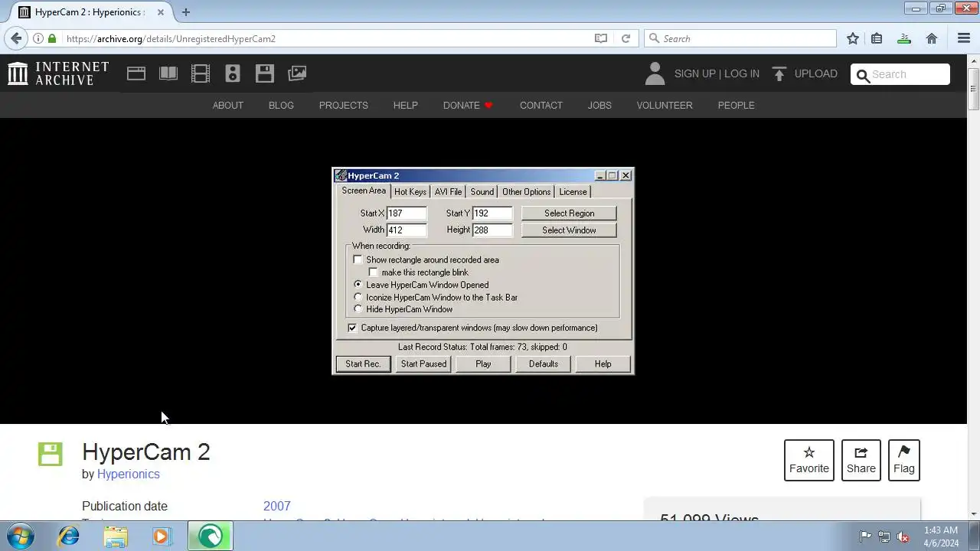The image size is (980, 551).
Task: Open File Explorer from taskbar
Action: [116, 536]
